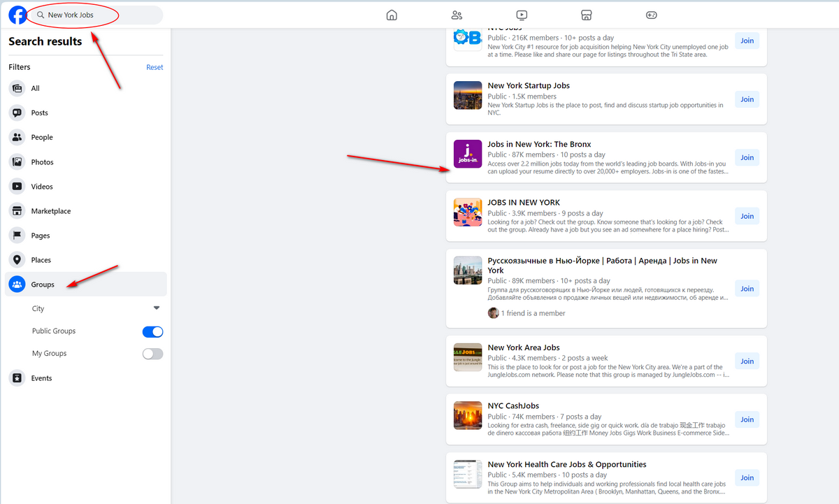The image size is (839, 504).
Task: Click the Events filter label
Action: (41, 378)
